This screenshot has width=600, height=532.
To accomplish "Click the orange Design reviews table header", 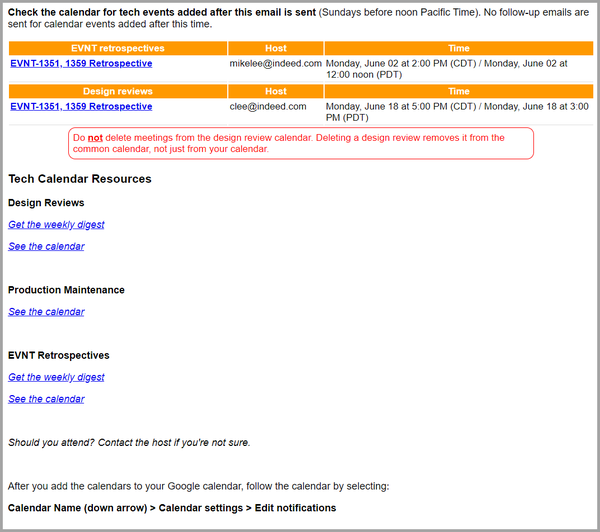I will pos(117,91).
